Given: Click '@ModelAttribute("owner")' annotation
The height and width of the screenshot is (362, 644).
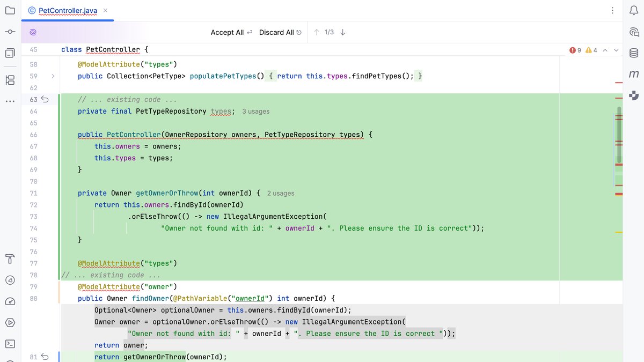Looking at the screenshot, I should coord(127,287).
